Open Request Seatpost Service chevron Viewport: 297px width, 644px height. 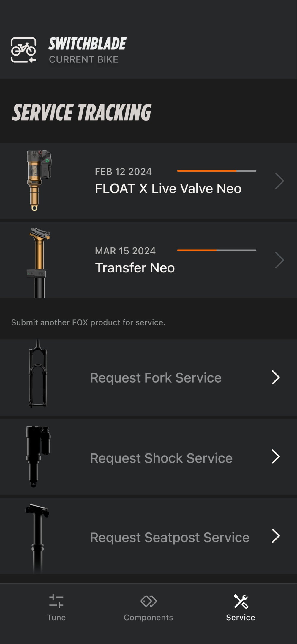276,536
